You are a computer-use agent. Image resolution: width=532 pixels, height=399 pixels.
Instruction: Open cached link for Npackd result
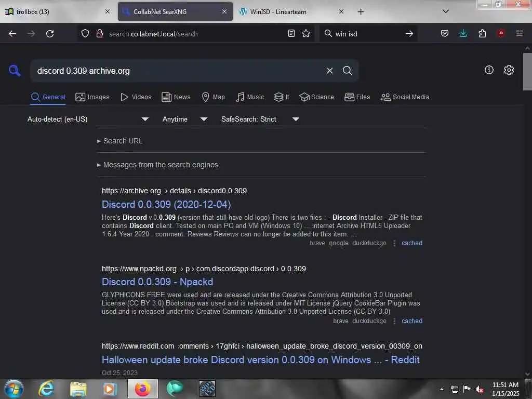click(412, 321)
